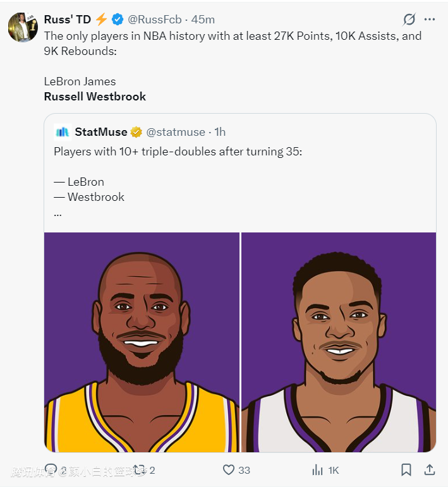448x487 pixels.
Task: Click the reply comment icon
Action: click(51, 470)
